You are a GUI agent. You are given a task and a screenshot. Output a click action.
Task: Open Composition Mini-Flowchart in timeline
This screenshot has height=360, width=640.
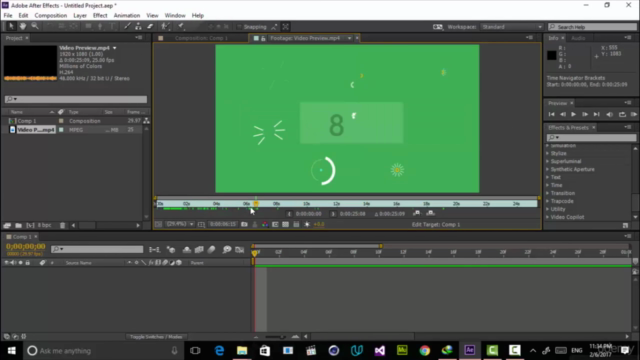click(x=154, y=249)
